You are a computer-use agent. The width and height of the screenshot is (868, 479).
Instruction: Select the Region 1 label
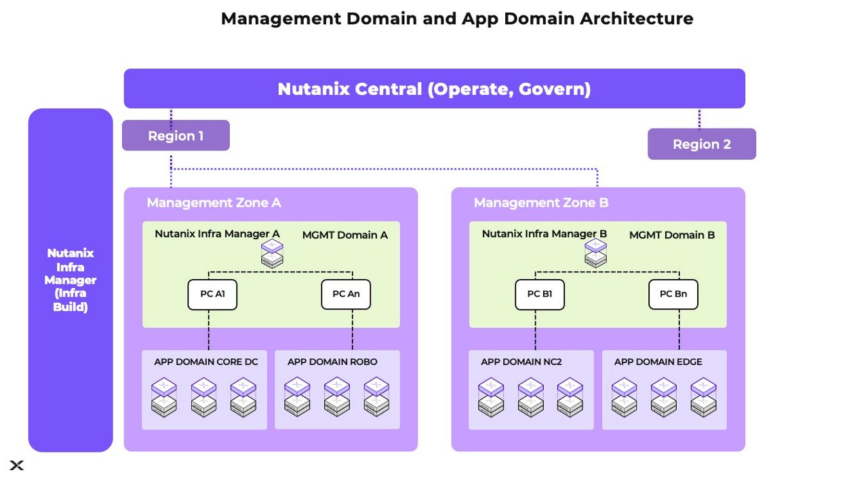click(x=176, y=136)
